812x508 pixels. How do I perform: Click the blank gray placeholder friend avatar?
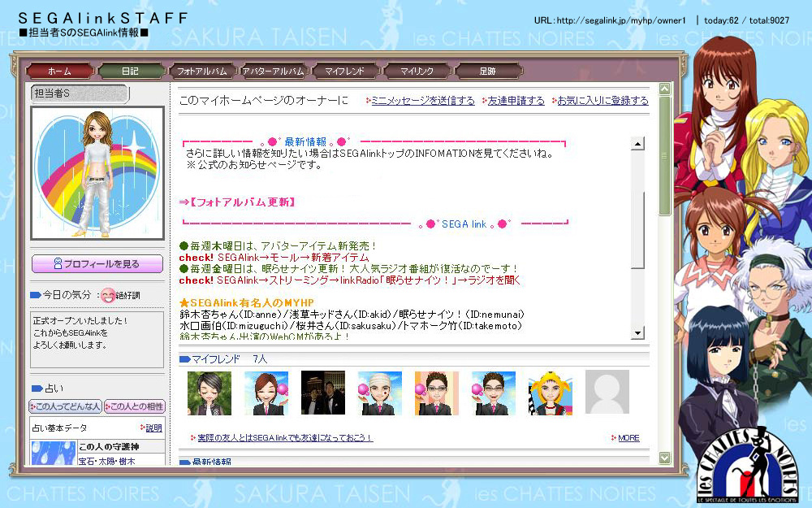607,392
